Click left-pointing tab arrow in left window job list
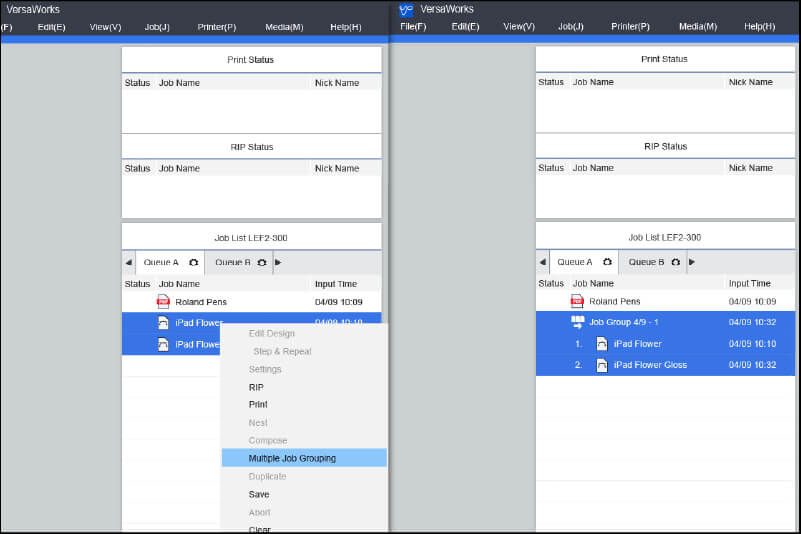801x534 pixels. click(128, 262)
